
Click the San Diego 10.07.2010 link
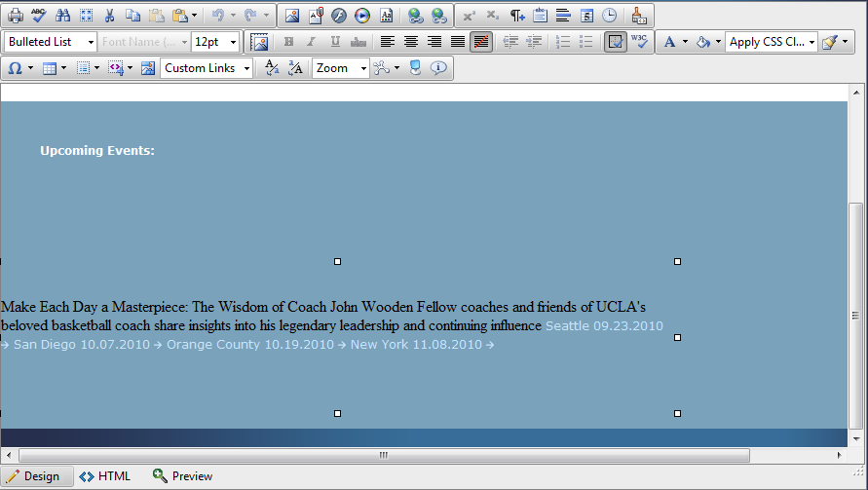(x=82, y=345)
